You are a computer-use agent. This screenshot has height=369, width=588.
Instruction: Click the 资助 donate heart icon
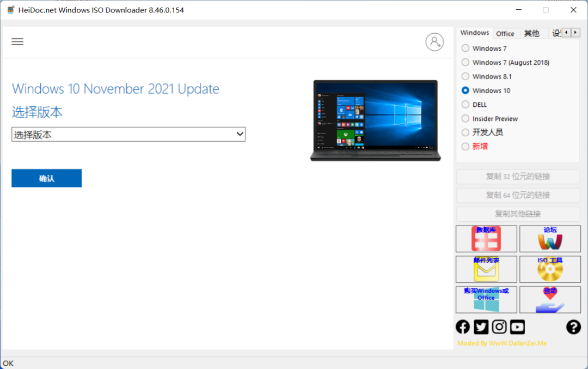pos(550,300)
